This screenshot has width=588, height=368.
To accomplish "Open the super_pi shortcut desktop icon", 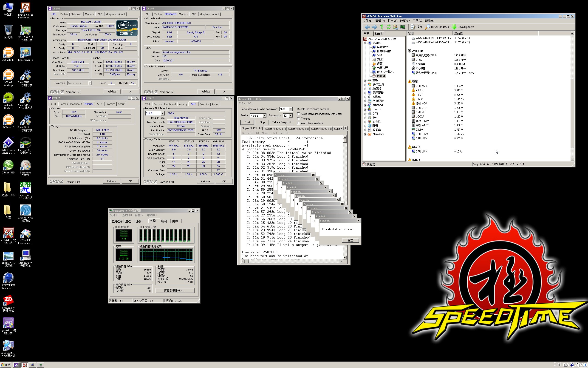I will (25, 191).
